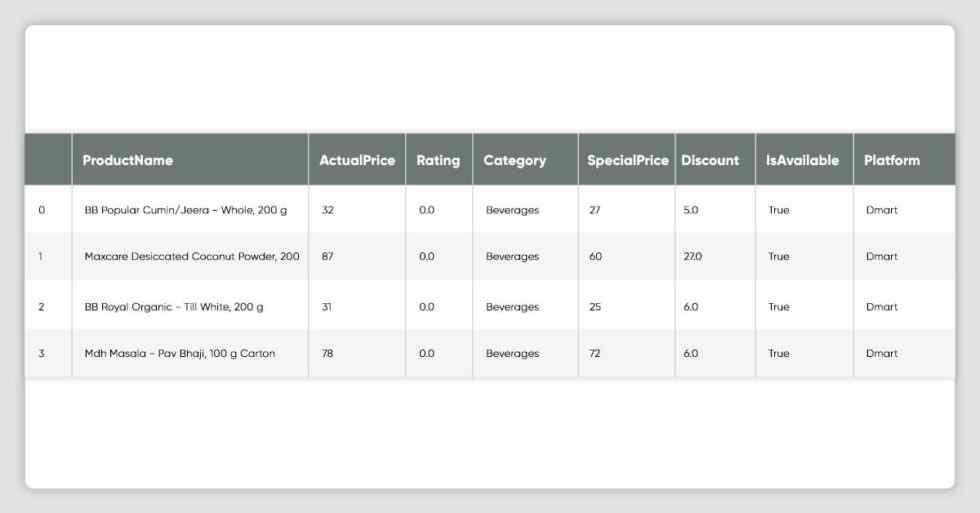Click special price value 25
Image resolution: width=980 pixels, height=513 pixels.
[595, 307]
